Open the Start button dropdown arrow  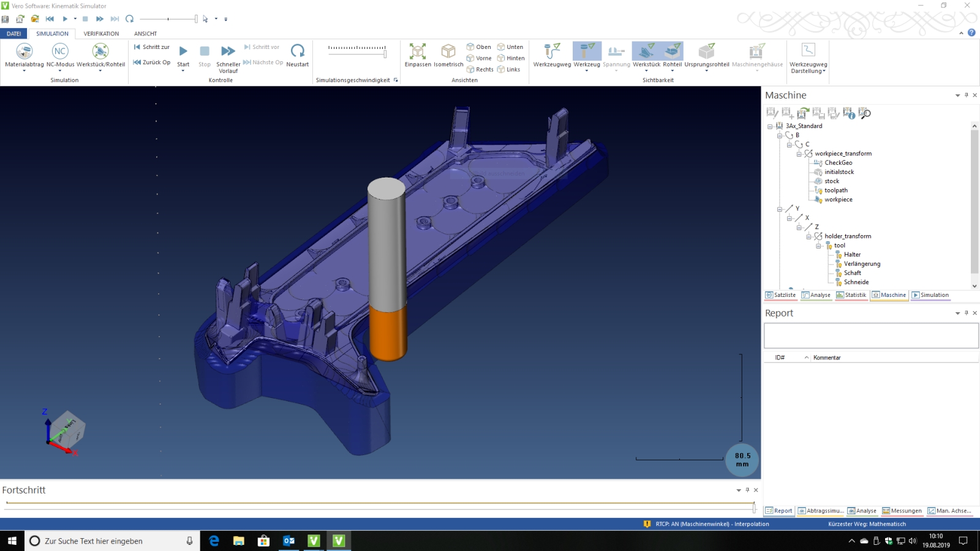[x=183, y=71]
